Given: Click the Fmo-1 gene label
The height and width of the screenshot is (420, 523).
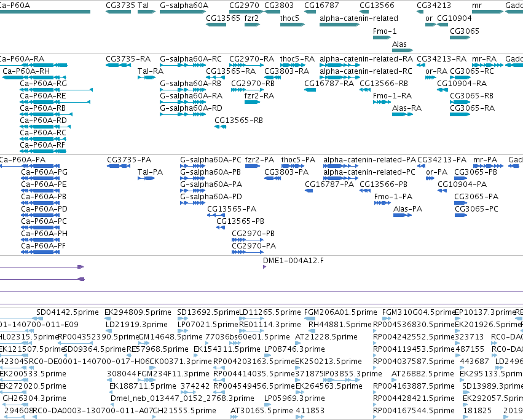Looking at the screenshot, I should click(x=385, y=31).
